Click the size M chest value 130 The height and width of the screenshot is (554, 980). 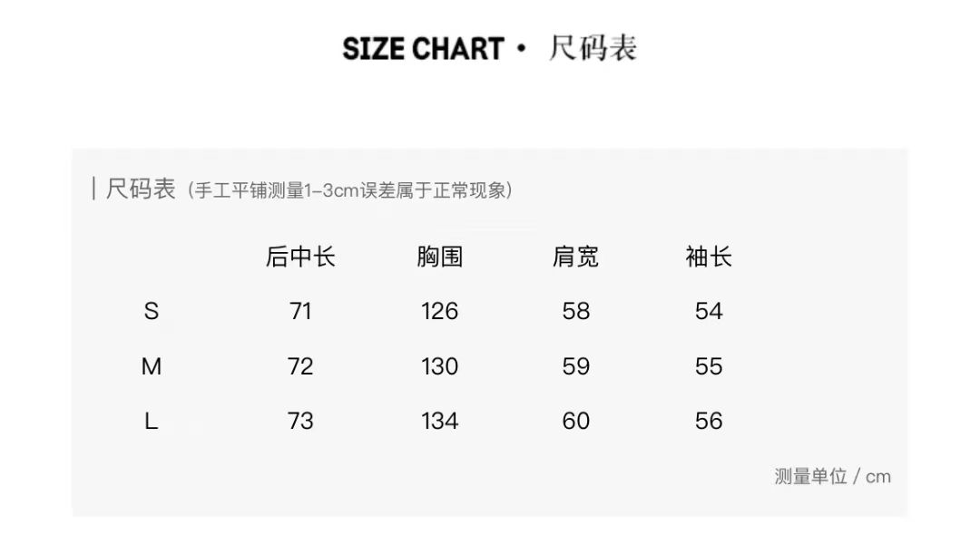tap(439, 366)
